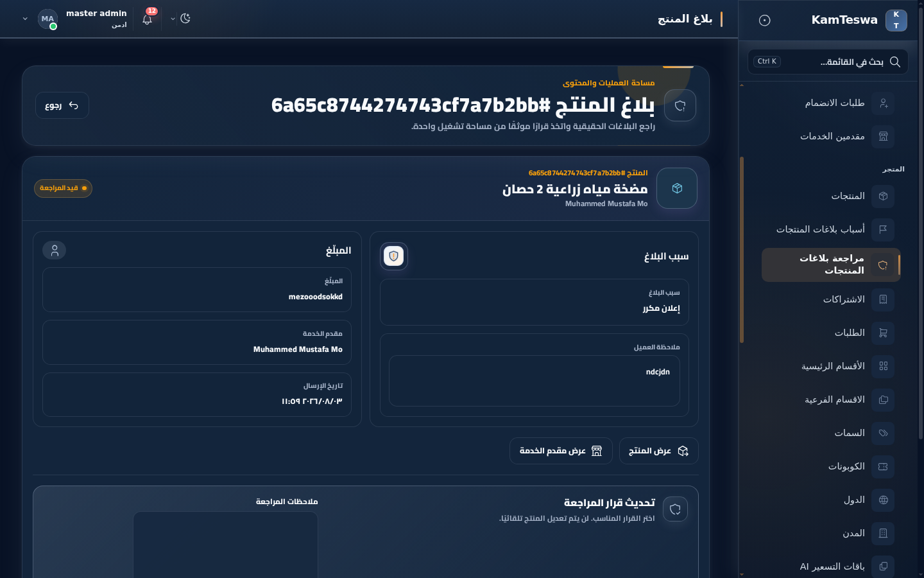Click the السمات tags icon
Screen dimensions: 924x578
coord(883,433)
